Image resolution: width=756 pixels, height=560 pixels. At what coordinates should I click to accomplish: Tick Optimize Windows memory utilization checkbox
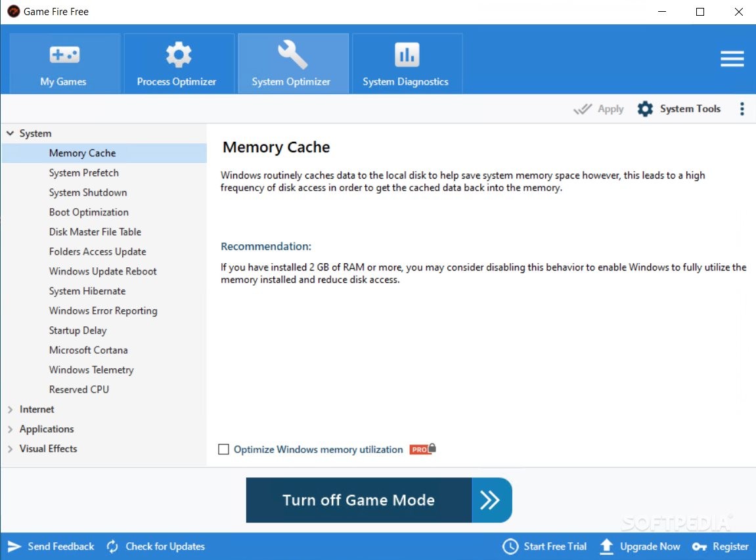[x=224, y=450]
